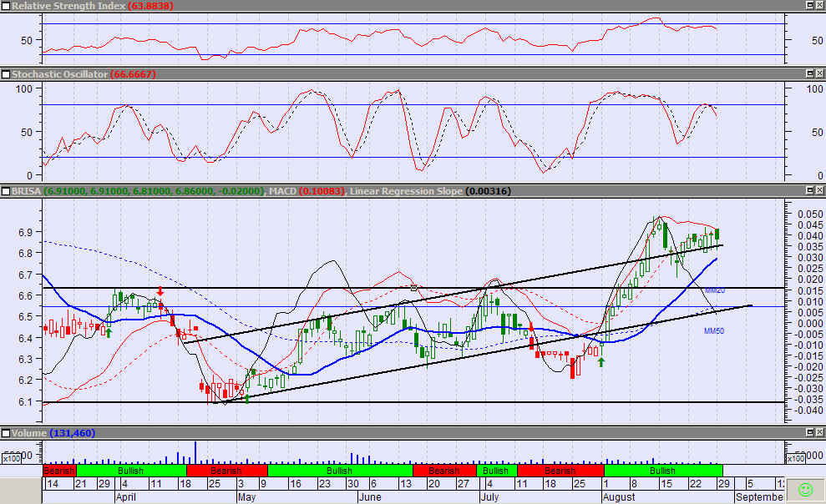The width and height of the screenshot is (826, 504).
Task: Click the MM20 moving average label
Action: coord(714,290)
